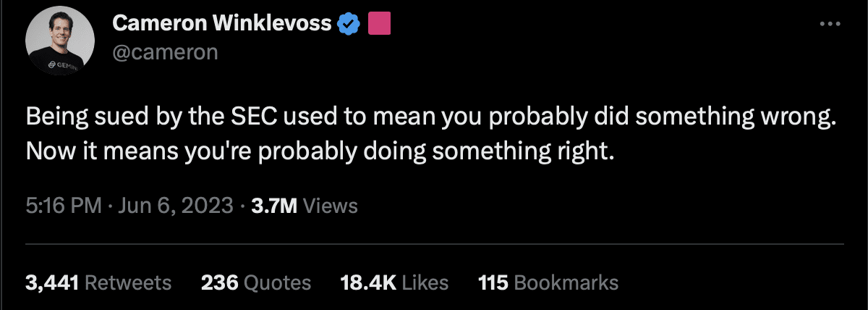The image size is (868, 310).
Task: Open Cameron Winklevoss's profile photo
Action: [55, 45]
